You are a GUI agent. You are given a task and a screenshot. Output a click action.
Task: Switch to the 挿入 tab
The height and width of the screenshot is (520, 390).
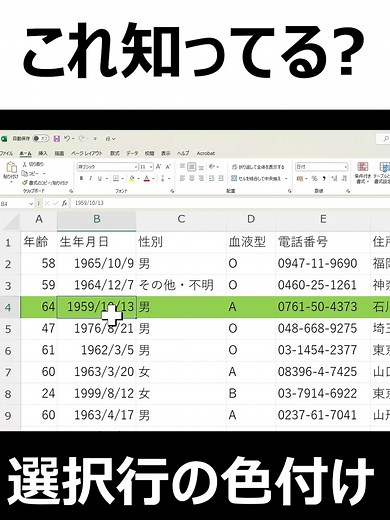[x=43, y=153]
